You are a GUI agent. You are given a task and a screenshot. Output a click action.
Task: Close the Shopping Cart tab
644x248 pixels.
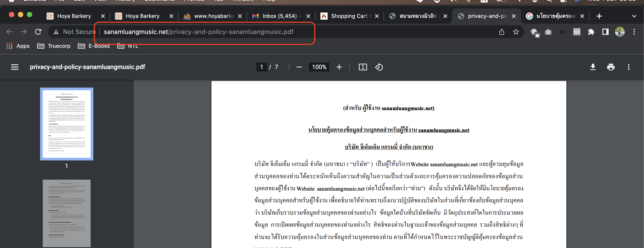coord(377,16)
